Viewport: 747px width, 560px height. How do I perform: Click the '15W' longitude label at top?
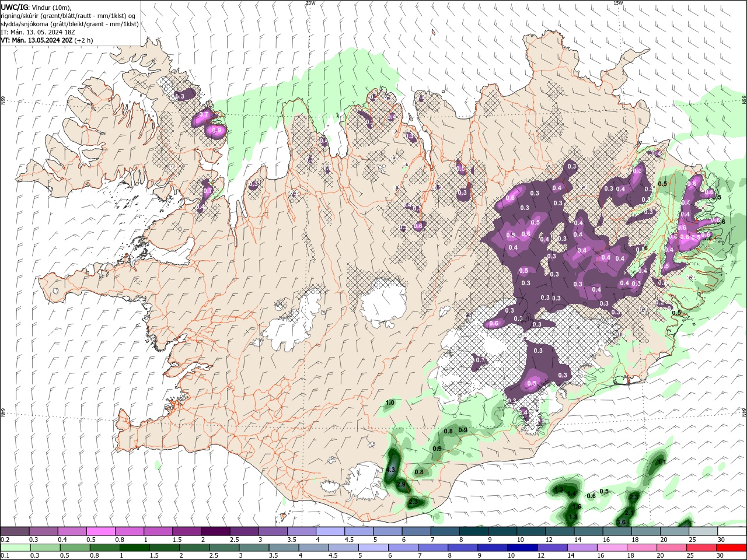click(618, 3)
